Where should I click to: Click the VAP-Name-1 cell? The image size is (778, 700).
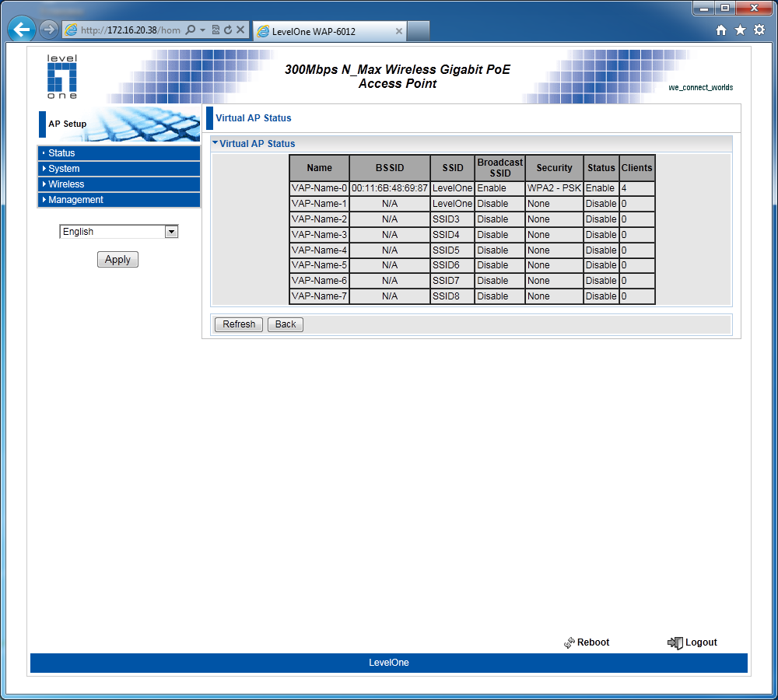pyautogui.click(x=320, y=204)
